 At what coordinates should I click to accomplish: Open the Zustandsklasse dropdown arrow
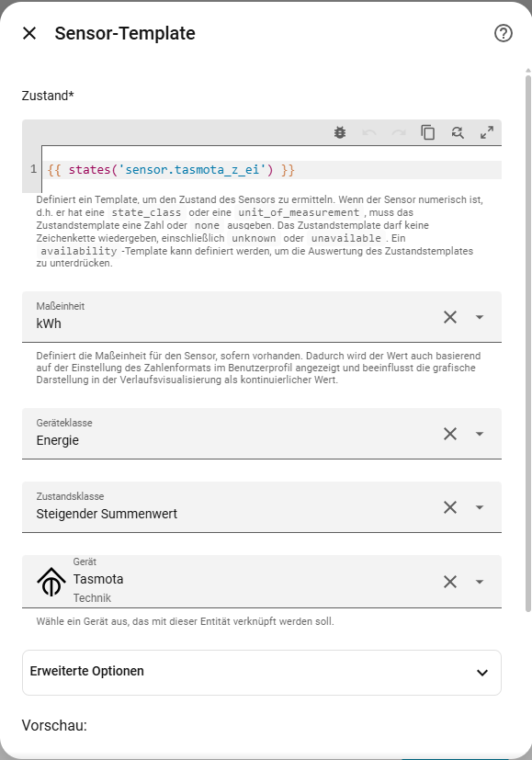[x=480, y=507]
